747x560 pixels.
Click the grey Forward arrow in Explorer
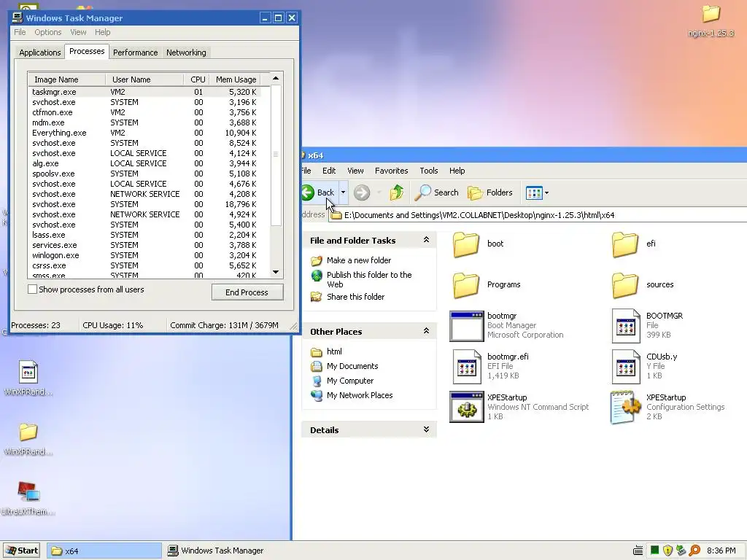(362, 192)
